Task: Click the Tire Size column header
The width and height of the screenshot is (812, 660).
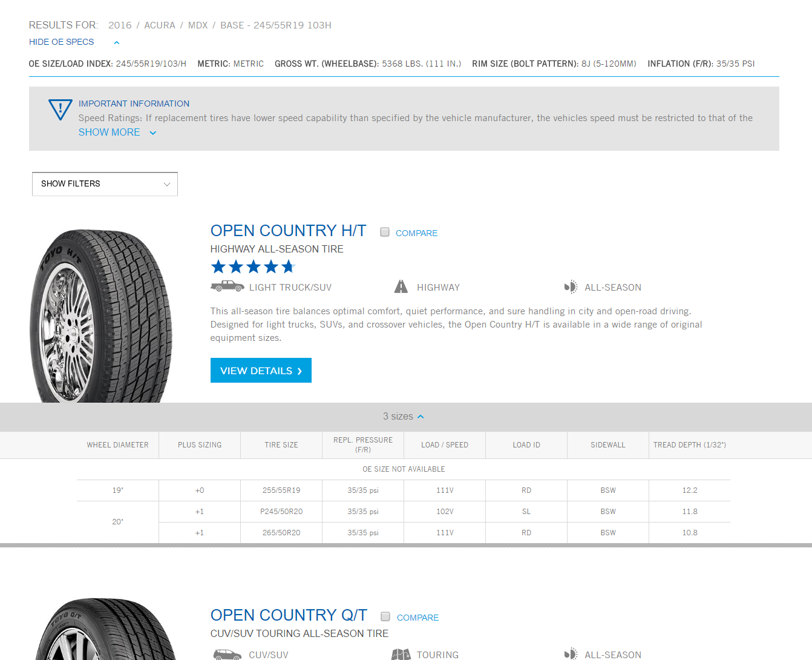Action: tap(281, 445)
